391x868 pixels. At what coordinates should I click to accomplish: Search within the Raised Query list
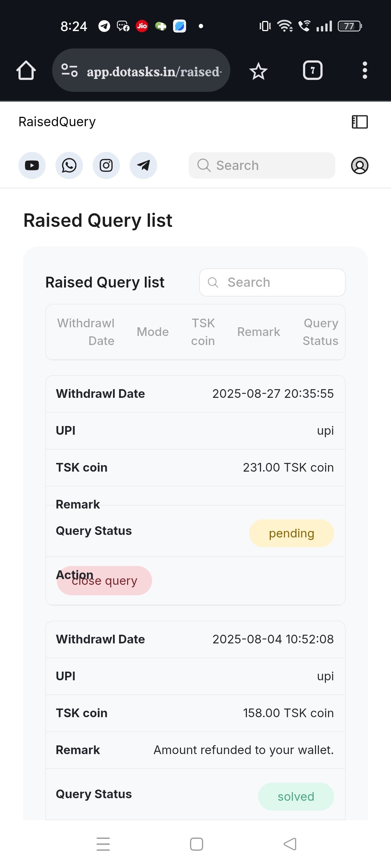click(x=272, y=282)
